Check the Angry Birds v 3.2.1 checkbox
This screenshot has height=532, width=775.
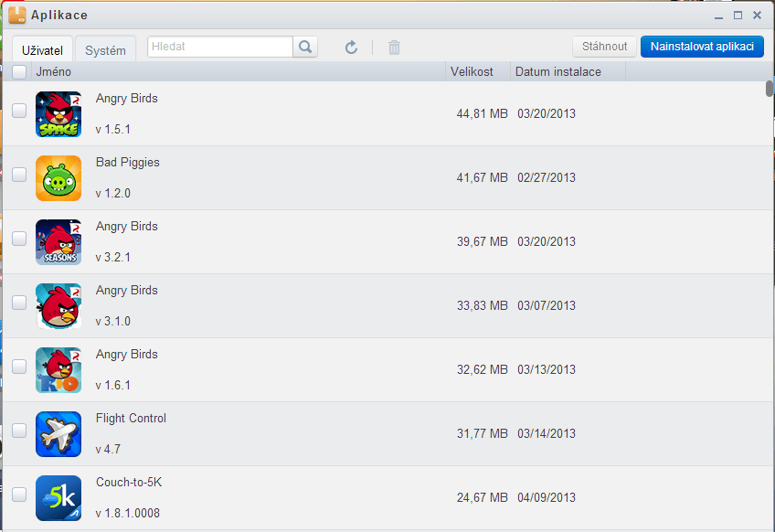pyautogui.click(x=19, y=239)
